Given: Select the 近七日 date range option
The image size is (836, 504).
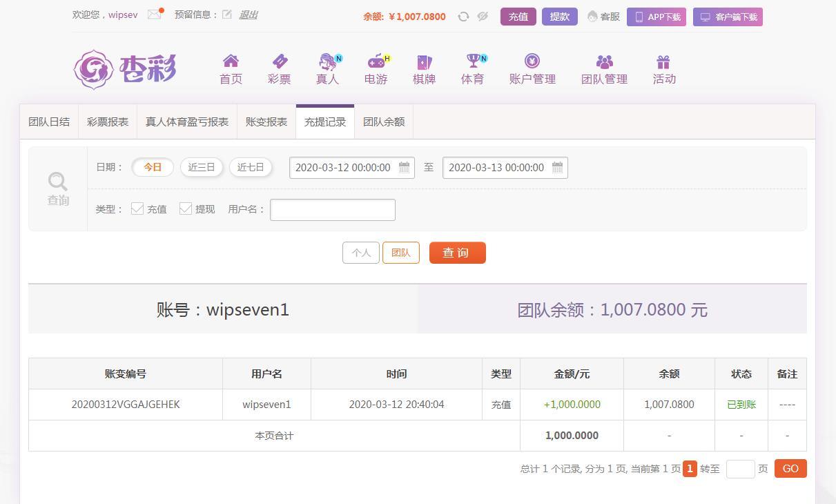Looking at the screenshot, I should click(x=251, y=167).
